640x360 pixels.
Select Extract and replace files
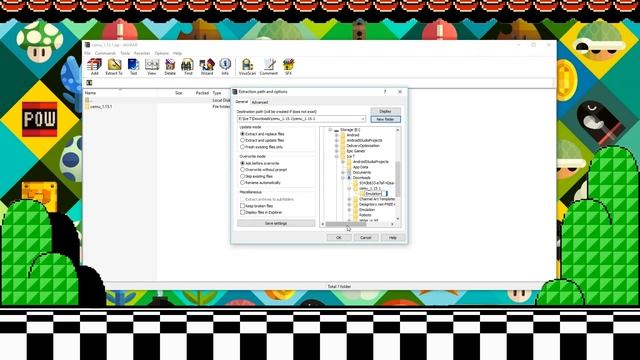click(x=262, y=134)
